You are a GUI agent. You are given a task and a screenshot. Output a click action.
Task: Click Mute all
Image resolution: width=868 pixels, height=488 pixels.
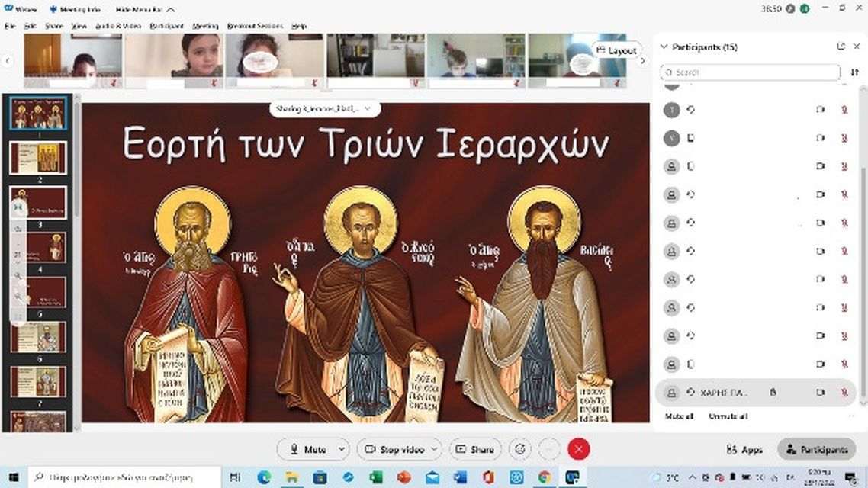coord(679,416)
